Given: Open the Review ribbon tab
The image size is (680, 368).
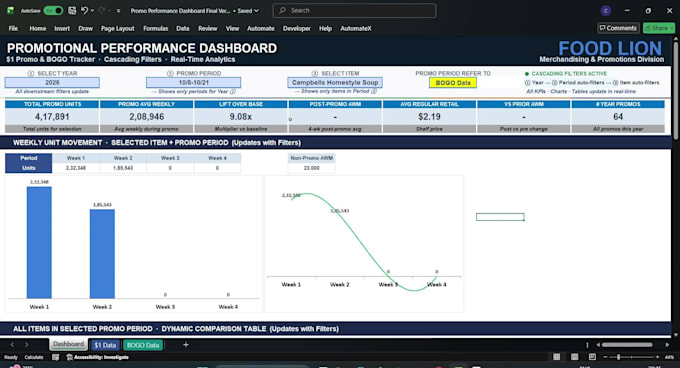Looking at the screenshot, I should pyautogui.click(x=208, y=28).
